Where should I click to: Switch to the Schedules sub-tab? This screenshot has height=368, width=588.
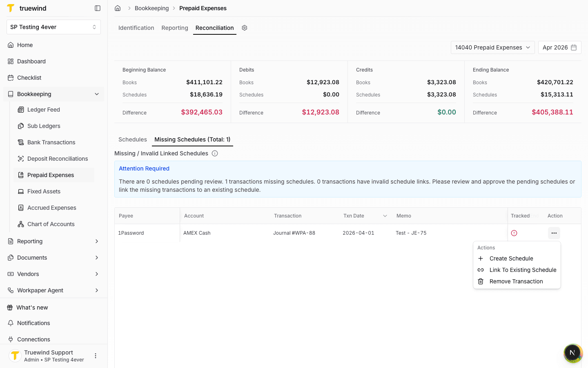tap(133, 139)
